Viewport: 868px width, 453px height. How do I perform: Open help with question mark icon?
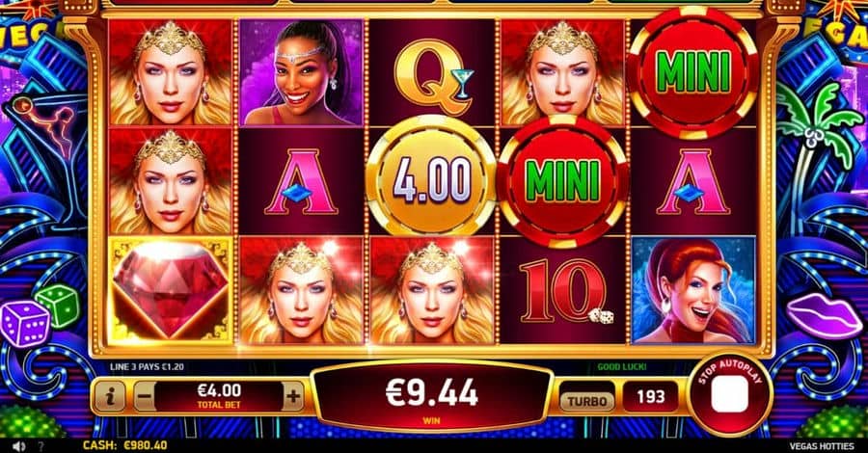point(41,446)
